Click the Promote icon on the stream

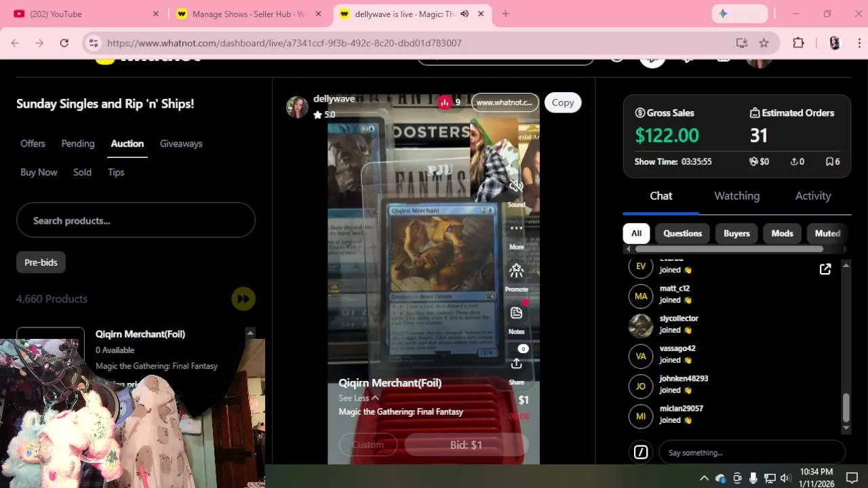coord(516,271)
